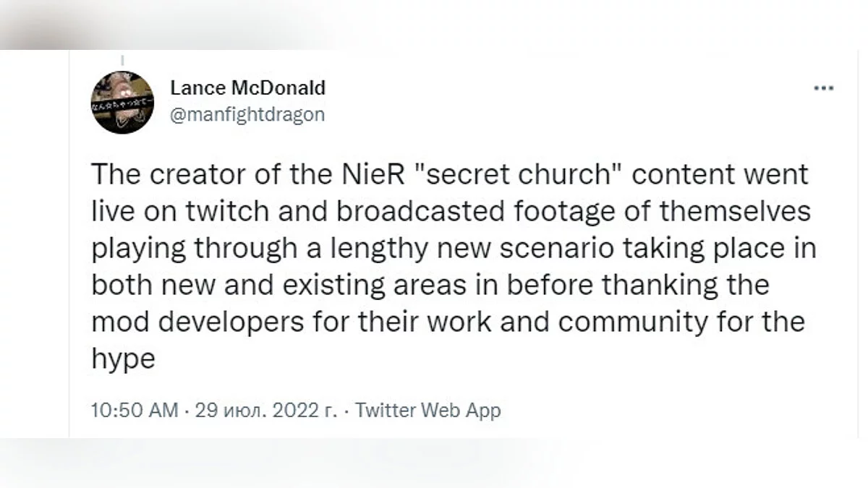The width and height of the screenshot is (868, 488).
Task: Click Lance McDonald's profile avatar
Action: click(x=122, y=102)
